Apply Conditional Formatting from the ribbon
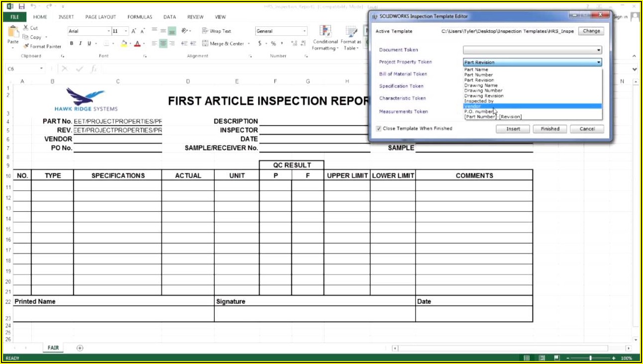Image resolution: width=643 pixels, height=364 pixels. coord(325,38)
